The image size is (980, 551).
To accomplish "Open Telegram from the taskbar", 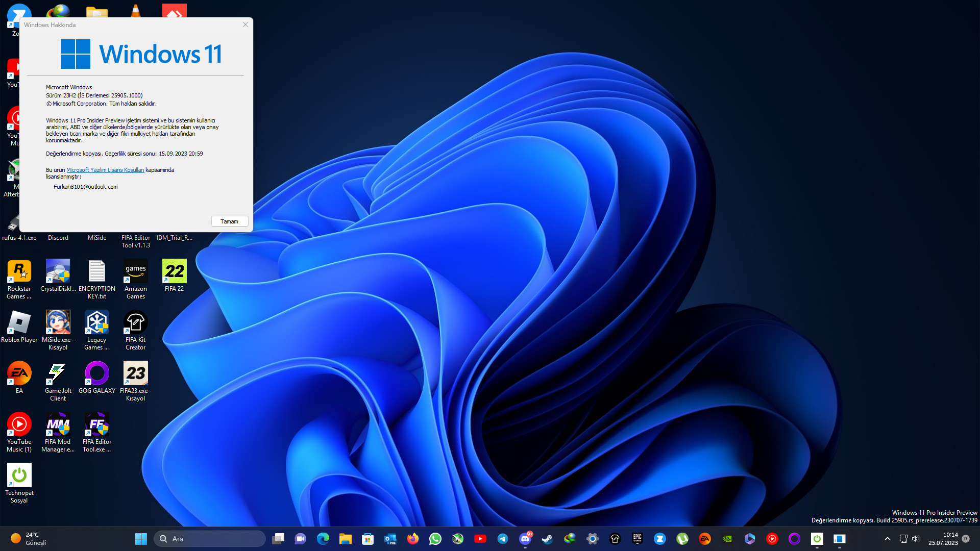I will pos(502,539).
